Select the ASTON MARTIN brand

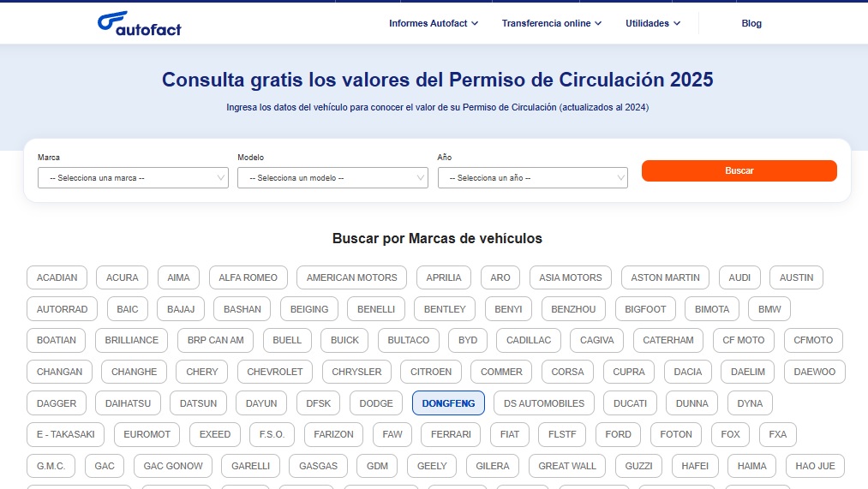pyautogui.click(x=666, y=277)
